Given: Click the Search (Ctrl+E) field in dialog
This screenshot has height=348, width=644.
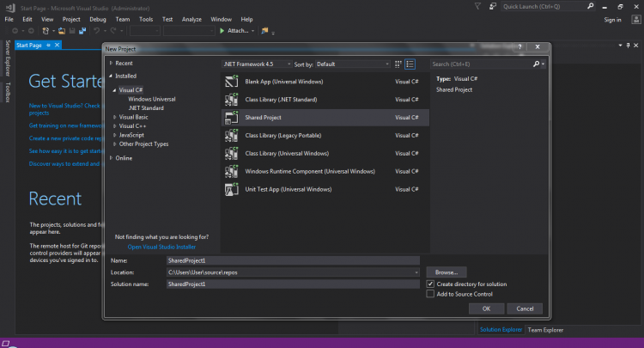Looking at the screenshot, I should (x=482, y=64).
